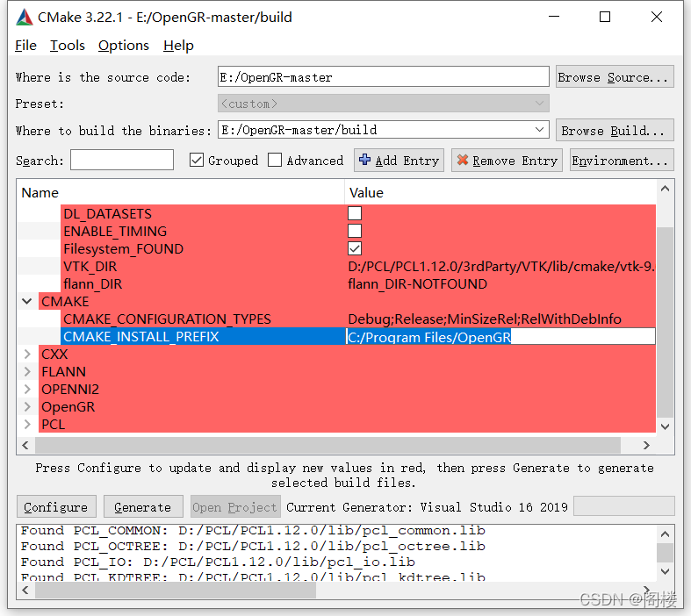Click the cache list scroll left arrow
Viewport: 691px width, 616px height.
click(25, 445)
